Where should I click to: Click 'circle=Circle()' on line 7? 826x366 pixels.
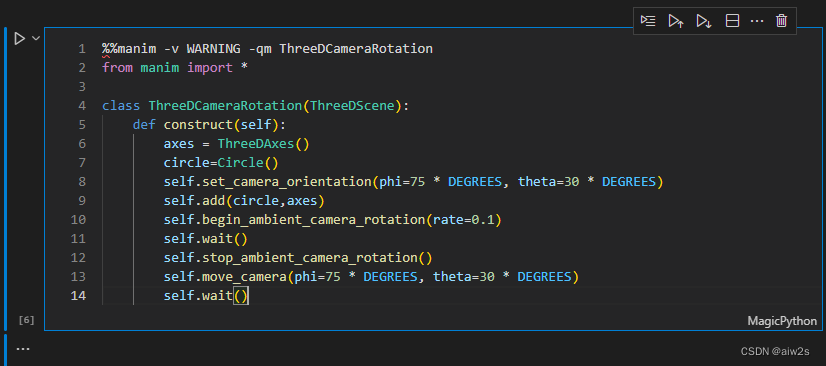[x=221, y=163]
